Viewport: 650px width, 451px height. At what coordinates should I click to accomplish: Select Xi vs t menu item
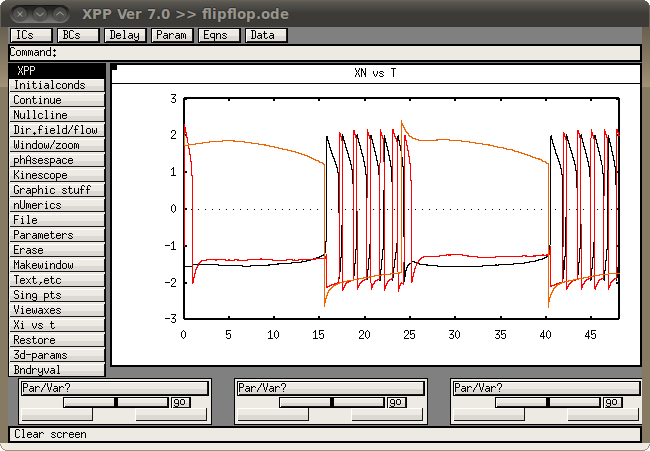pos(57,325)
